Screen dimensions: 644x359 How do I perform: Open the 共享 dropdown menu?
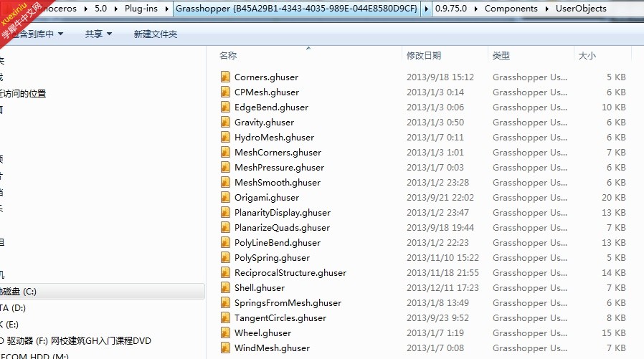point(98,34)
